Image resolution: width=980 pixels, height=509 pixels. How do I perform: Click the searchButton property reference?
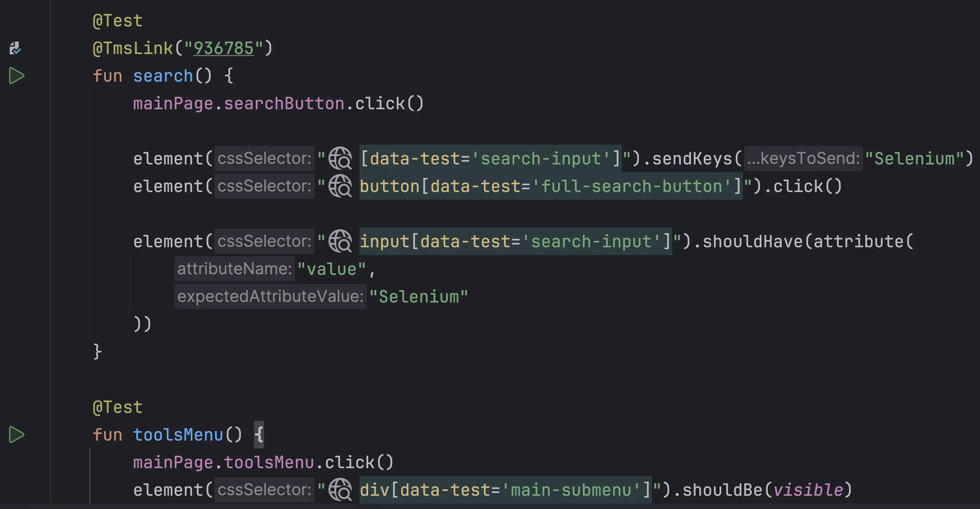click(x=284, y=104)
